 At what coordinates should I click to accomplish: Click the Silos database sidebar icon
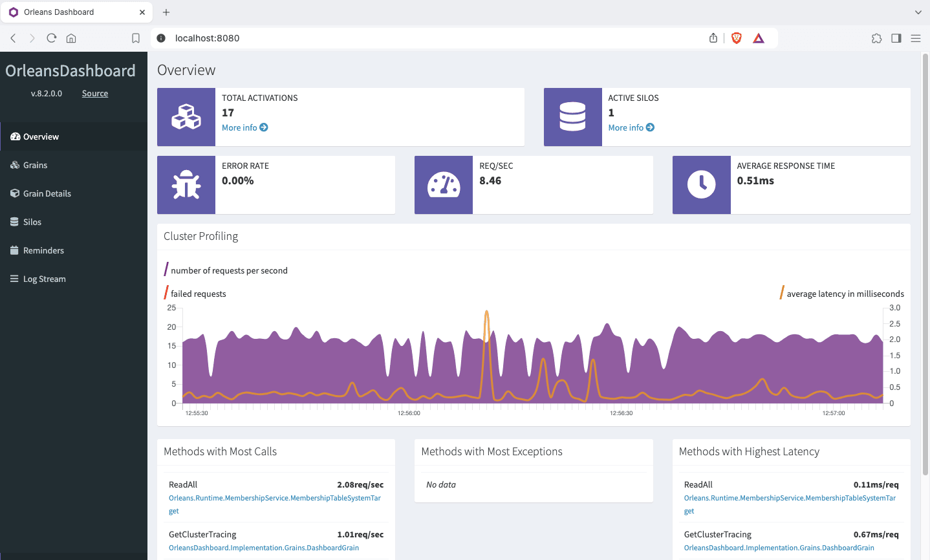[15, 222]
